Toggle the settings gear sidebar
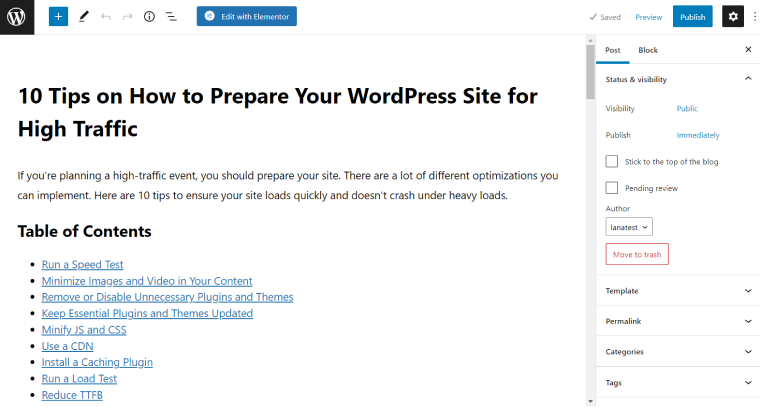This screenshot has height=407, width=760. tap(733, 16)
